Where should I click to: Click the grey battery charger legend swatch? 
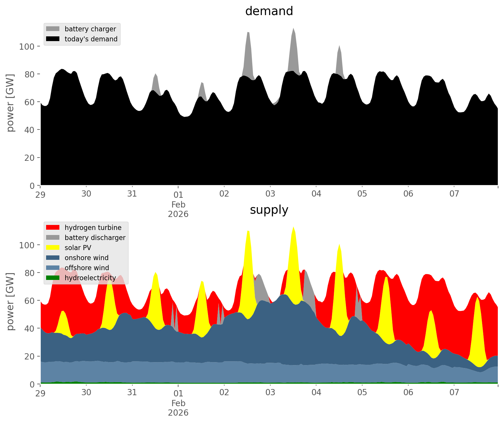[53, 29]
